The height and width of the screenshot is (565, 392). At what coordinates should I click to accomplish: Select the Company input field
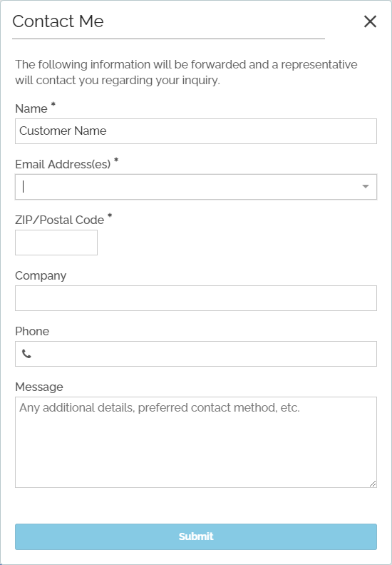196,298
